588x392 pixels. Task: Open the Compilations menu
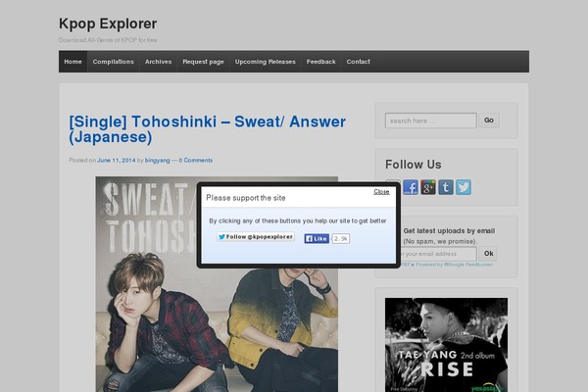(x=114, y=62)
